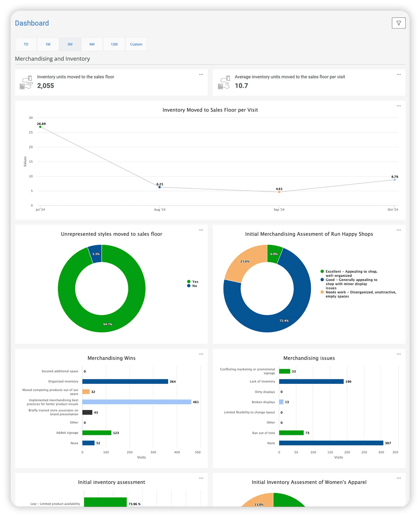Viewport: 420px width, 517px height.
Task: Click the value 10.7
Action: tap(241, 86)
